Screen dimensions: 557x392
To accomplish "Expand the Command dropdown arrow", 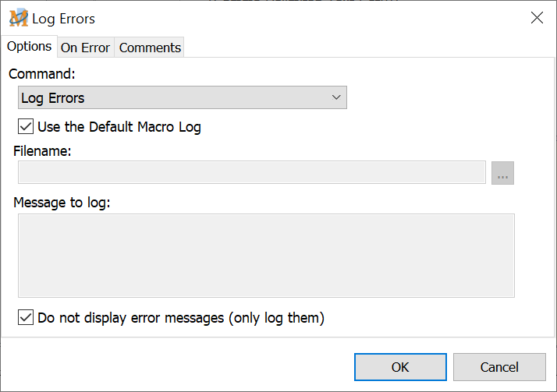I will tap(336, 97).
